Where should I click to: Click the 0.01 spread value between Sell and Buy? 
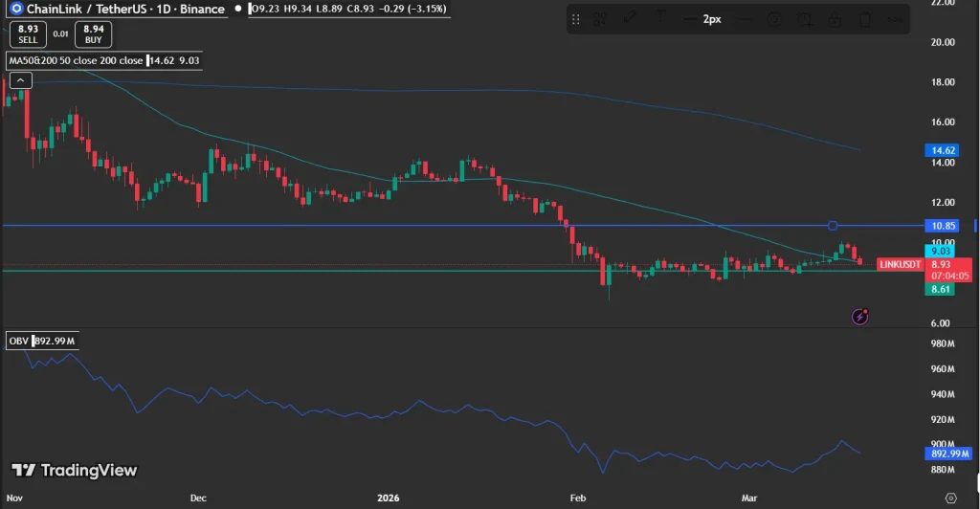[60, 34]
